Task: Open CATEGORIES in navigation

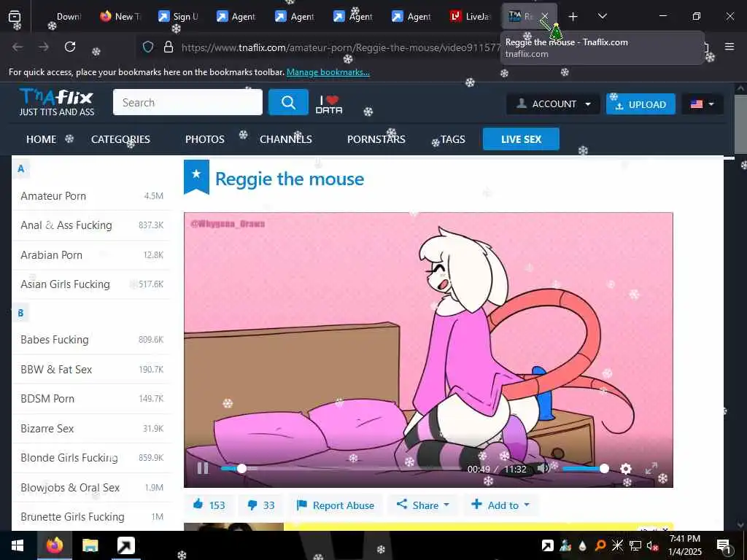Action: coord(120,139)
